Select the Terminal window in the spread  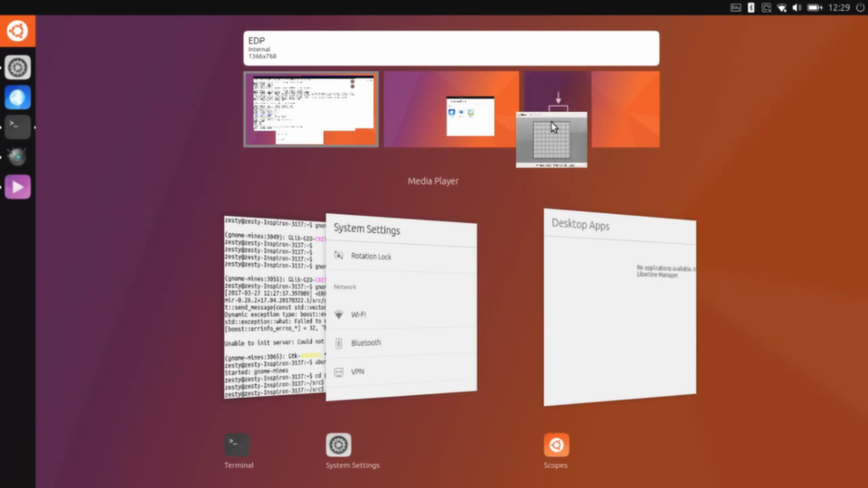point(273,307)
